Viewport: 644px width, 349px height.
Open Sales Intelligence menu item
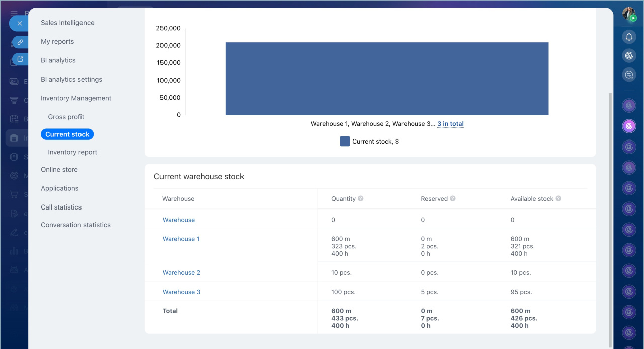tap(67, 23)
